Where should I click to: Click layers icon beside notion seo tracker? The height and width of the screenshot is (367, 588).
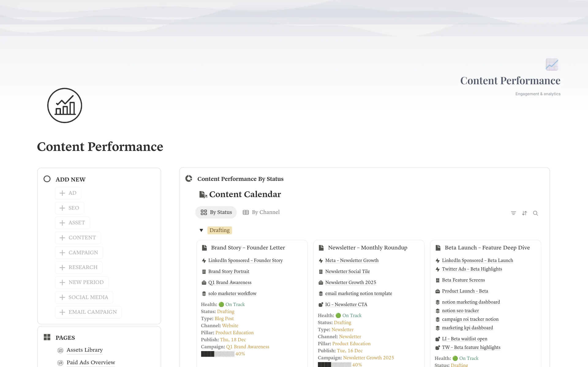coord(438,311)
